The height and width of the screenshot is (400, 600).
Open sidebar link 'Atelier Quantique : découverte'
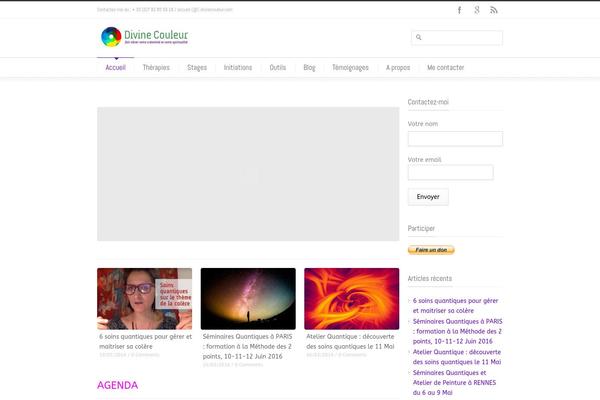pyautogui.click(x=457, y=357)
